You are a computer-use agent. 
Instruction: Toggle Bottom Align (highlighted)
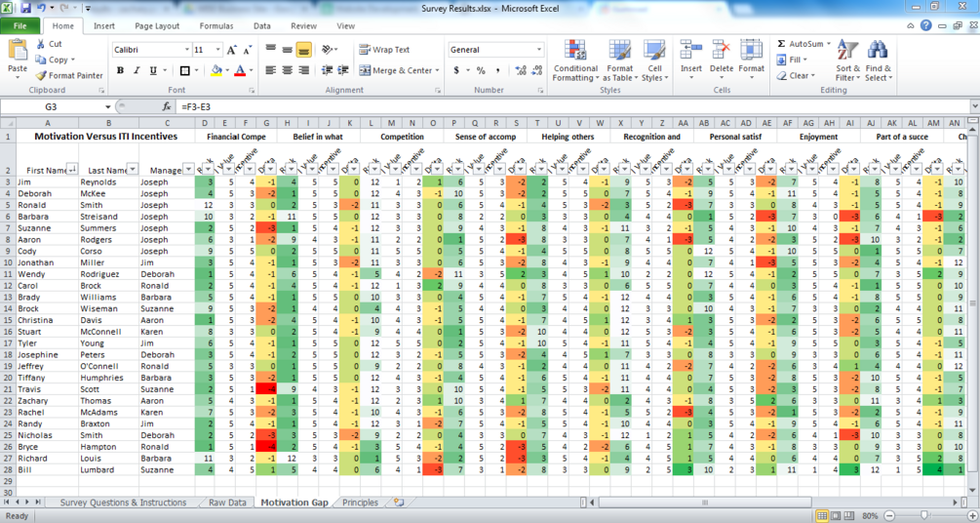(x=303, y=50)
